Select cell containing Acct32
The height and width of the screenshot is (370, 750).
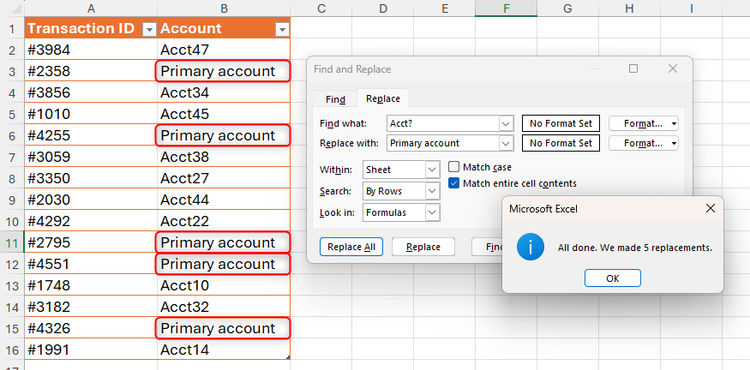coord(224,307)
